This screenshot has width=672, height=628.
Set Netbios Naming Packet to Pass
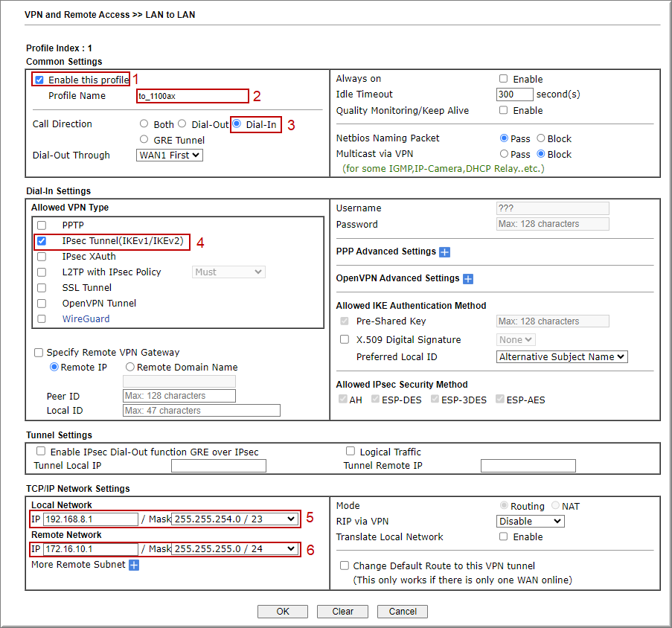pyautogui.click(x=504, y=138)
